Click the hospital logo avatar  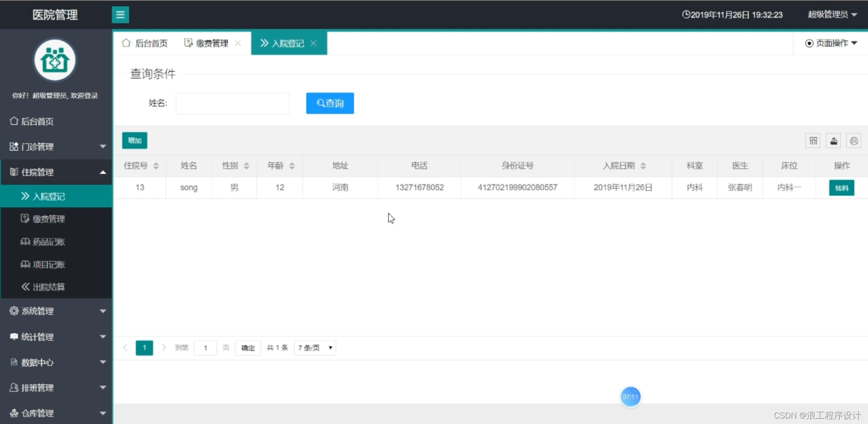click(55, 60)
